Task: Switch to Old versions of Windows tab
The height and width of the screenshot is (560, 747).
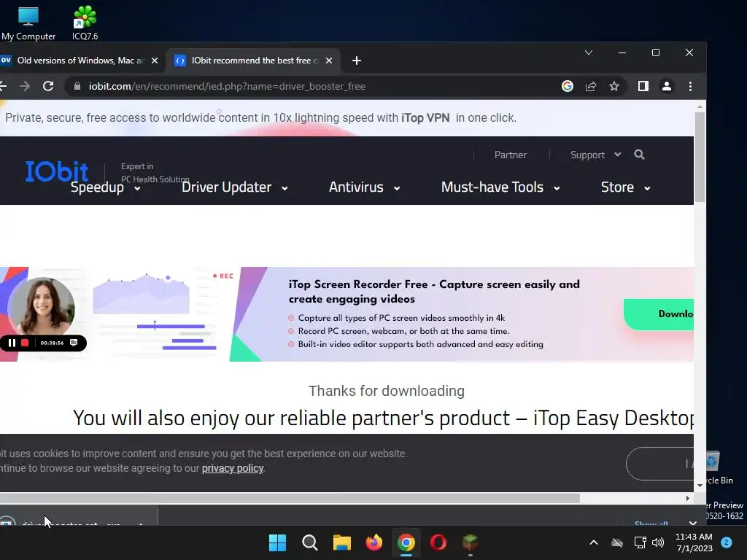Action: pos(80,61)
